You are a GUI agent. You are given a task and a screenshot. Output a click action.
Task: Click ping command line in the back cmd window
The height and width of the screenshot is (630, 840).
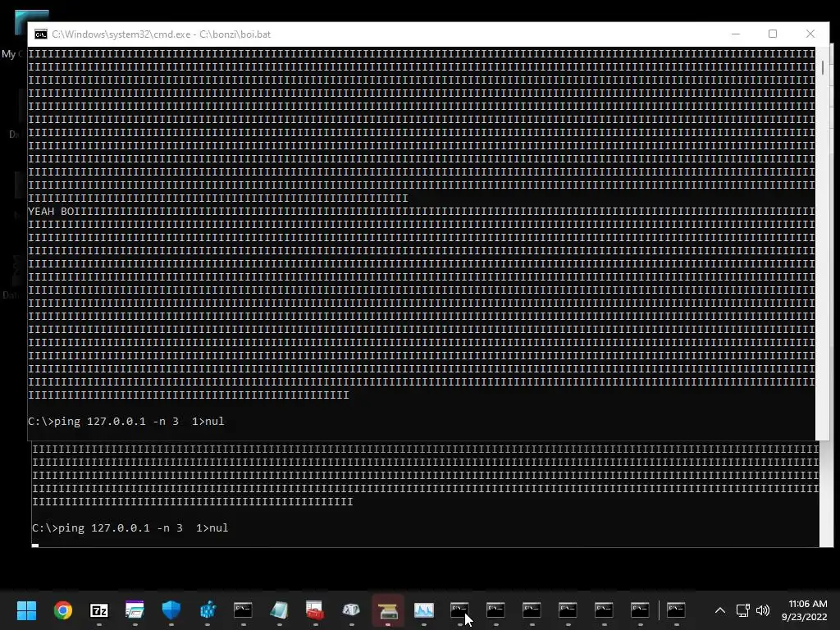(130, 527)
